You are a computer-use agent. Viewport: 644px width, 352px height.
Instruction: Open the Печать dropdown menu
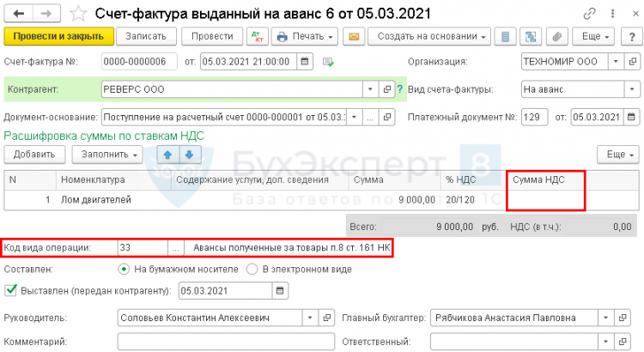coord(305,37)
